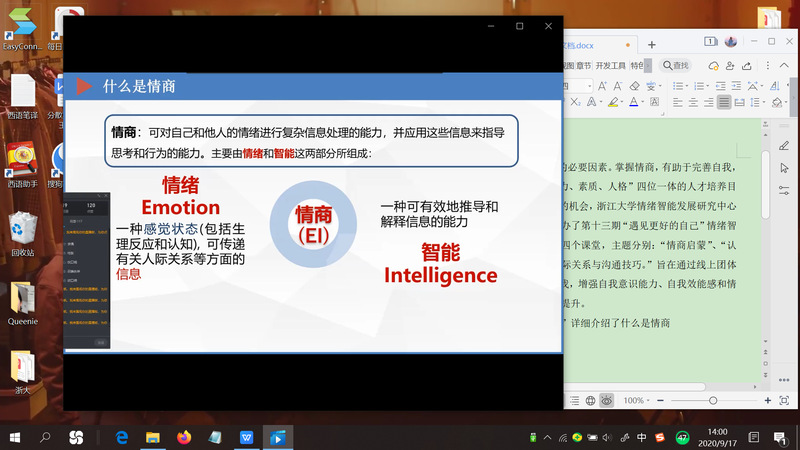Screen dimensions: 800x450
Task: Apply justified paragraph alignment
Action: coord(725,103)
